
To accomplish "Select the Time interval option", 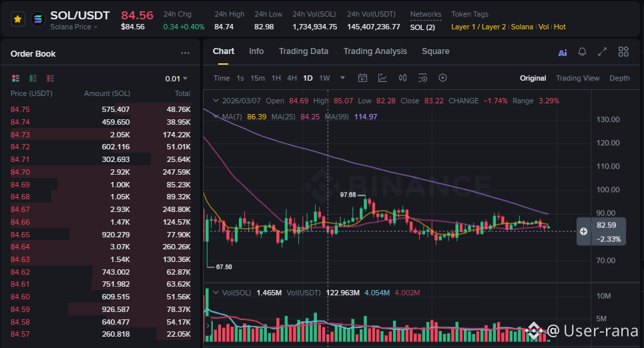I will pyautogui.click(x=222, y=78).
